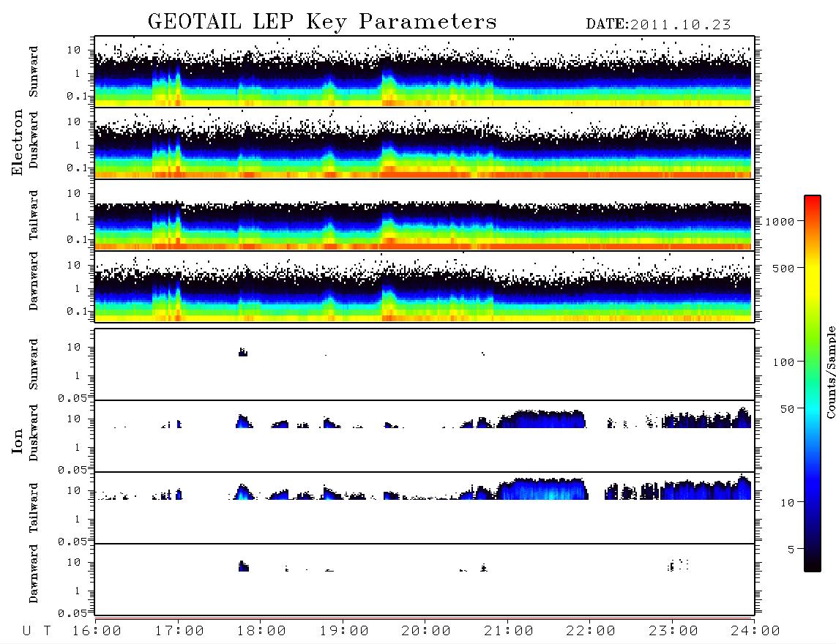This screenshot has width=836, height=644.
Task: Click the 20:00 time axis label
Action: coord(426,632)
